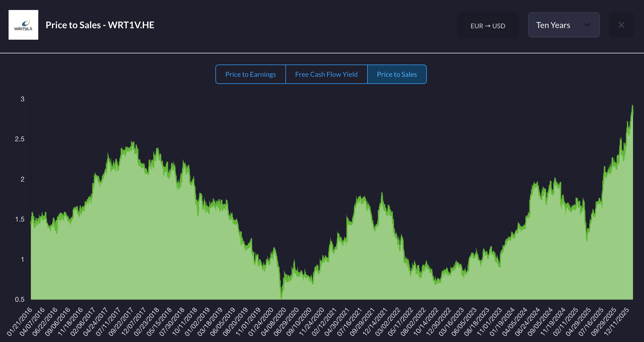Screen dimensions: 644x342
Task: Toggle EUR to USD currency conversion
Action: [488, 26]
